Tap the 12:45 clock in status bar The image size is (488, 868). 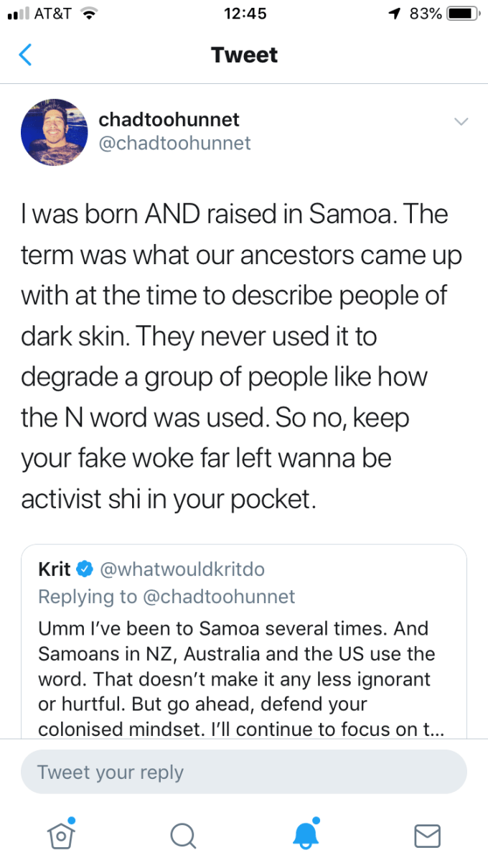245,14
